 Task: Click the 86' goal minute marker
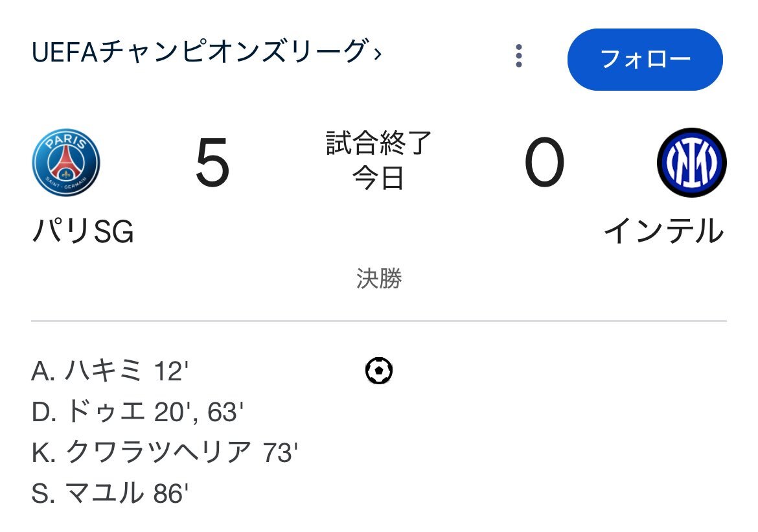click(x=171, y=494)
